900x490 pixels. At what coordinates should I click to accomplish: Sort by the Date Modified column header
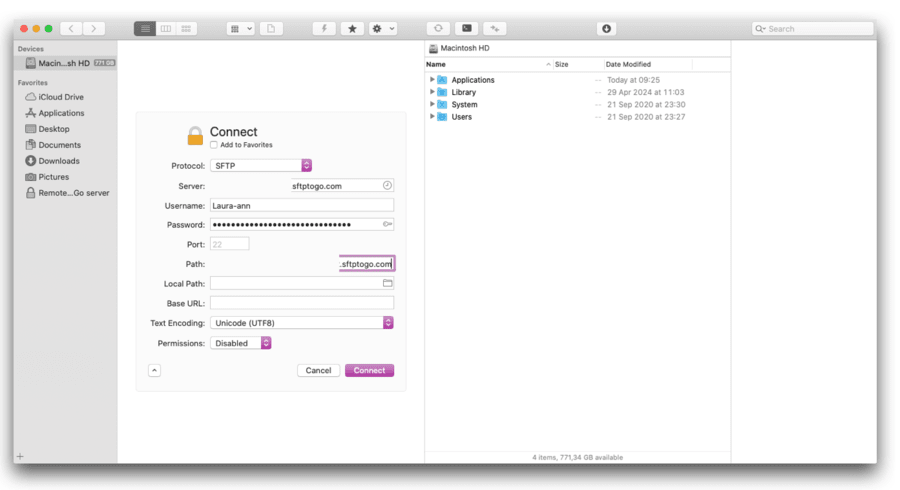648,64
